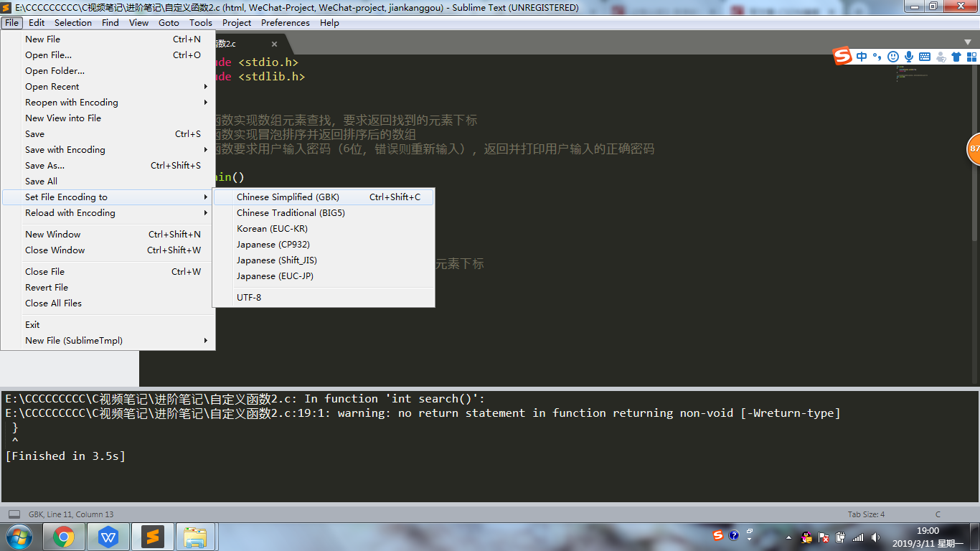Open network signal tray icon

(x=858, y=537)
